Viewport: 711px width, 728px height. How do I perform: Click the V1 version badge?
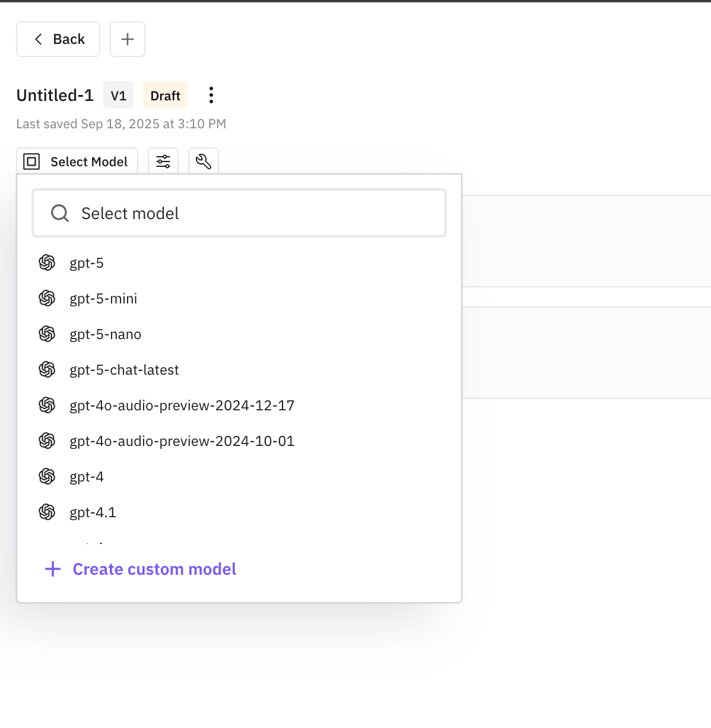coord(119,96)
